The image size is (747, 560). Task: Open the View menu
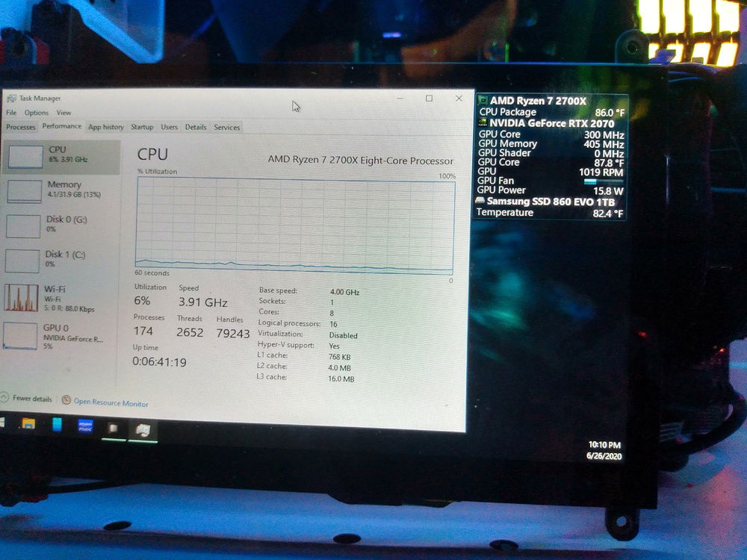pyautogui.click(x=63, y=113)
